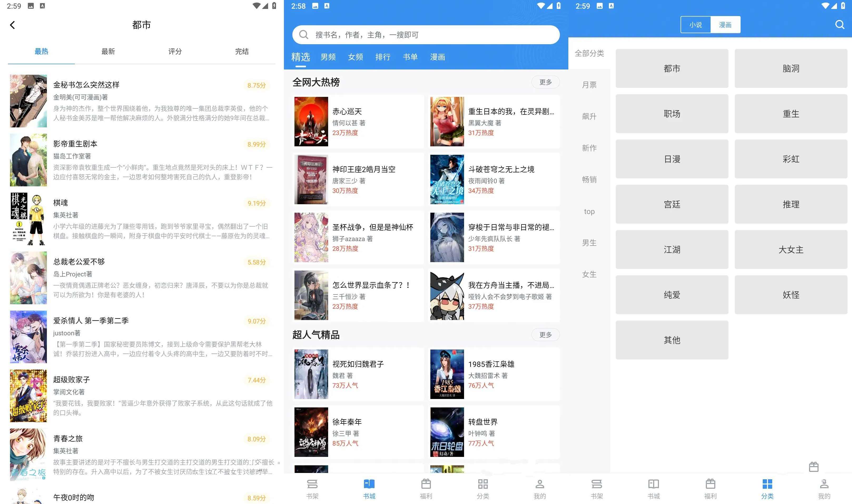Viewport: 852px width, 504px height.
Task: Tap the search icon inside the search bar
Action: [x=303, y=35]
